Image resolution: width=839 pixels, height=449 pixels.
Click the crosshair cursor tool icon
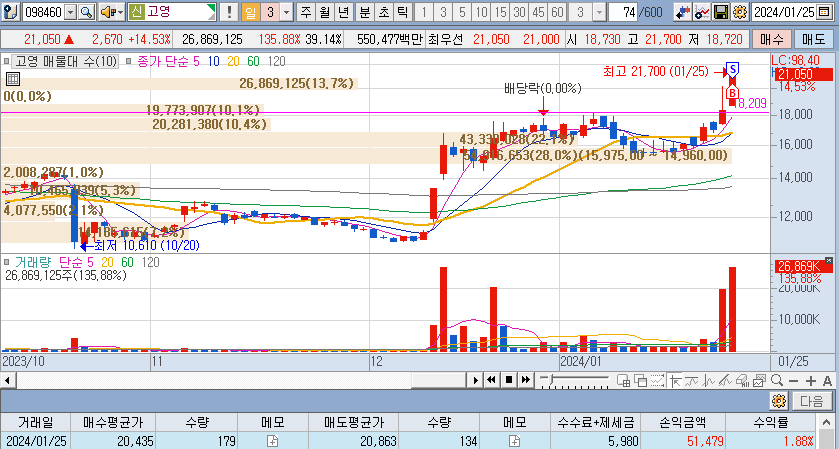676,380
